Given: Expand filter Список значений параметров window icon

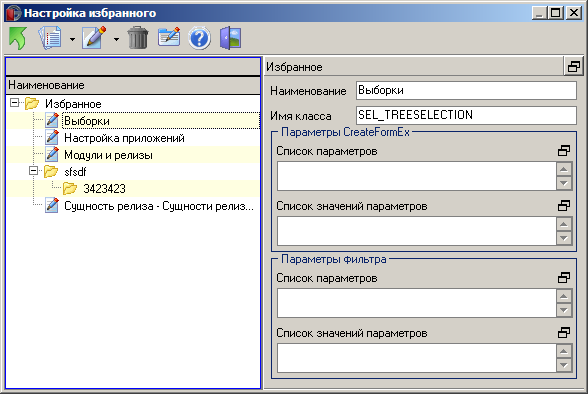Looking at the screenshot, I should pos(564,333).
